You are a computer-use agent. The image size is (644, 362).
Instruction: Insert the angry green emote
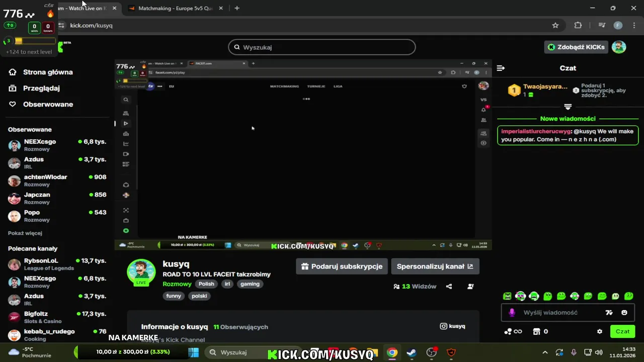pyautogui.click(x=507, y=296)
